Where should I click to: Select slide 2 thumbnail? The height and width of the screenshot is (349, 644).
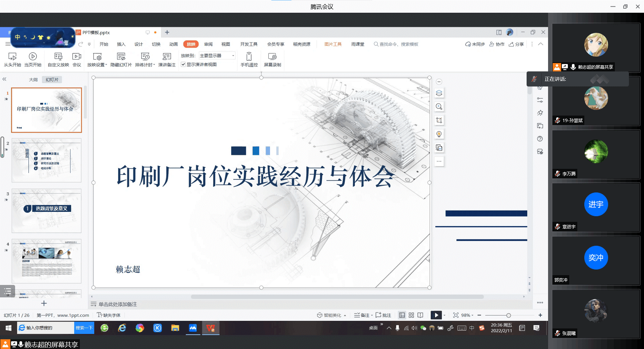click(x=47, y=160)
